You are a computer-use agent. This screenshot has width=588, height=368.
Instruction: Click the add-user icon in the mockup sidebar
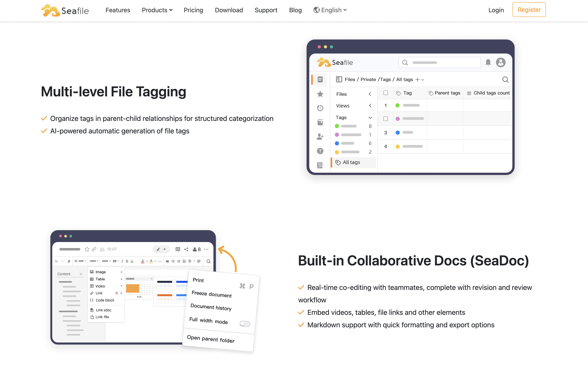pos(320,136)
